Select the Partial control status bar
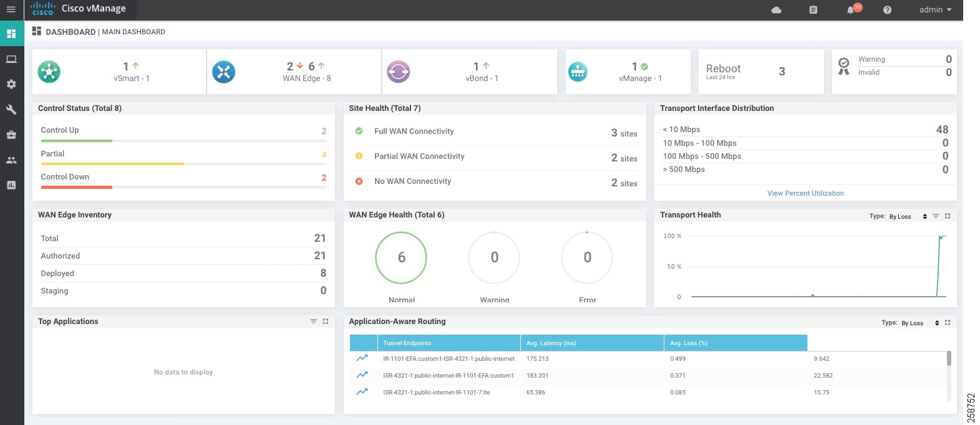 (x=184, y=164)
